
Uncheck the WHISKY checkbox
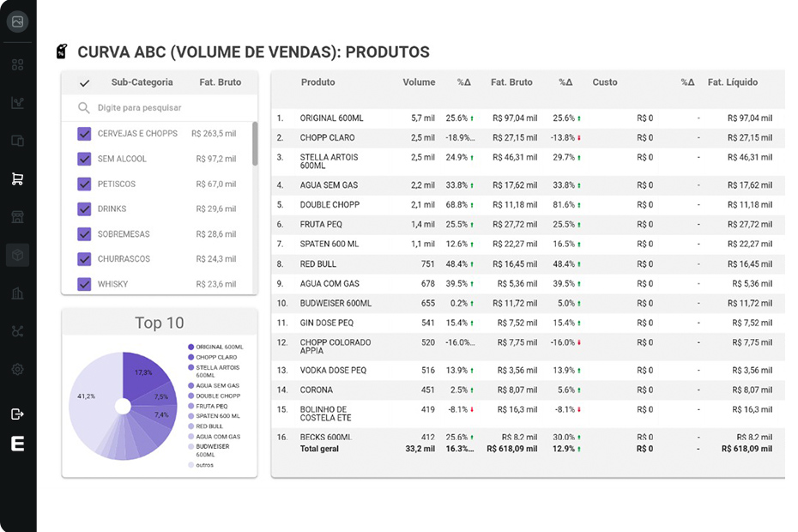coord(84,284)
